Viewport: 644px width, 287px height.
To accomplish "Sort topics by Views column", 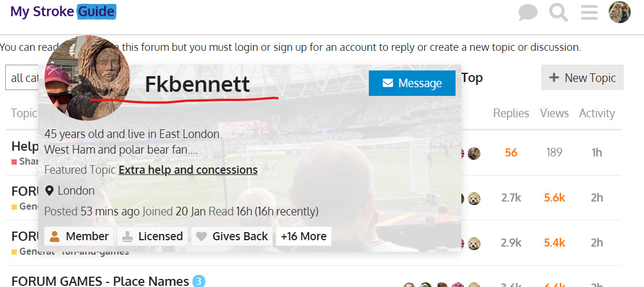I will [554, 113].
